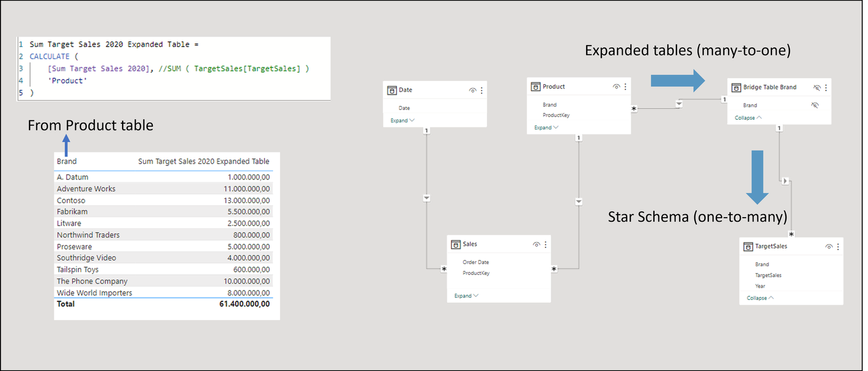Open the Sales table more options menu

[545, 245]
